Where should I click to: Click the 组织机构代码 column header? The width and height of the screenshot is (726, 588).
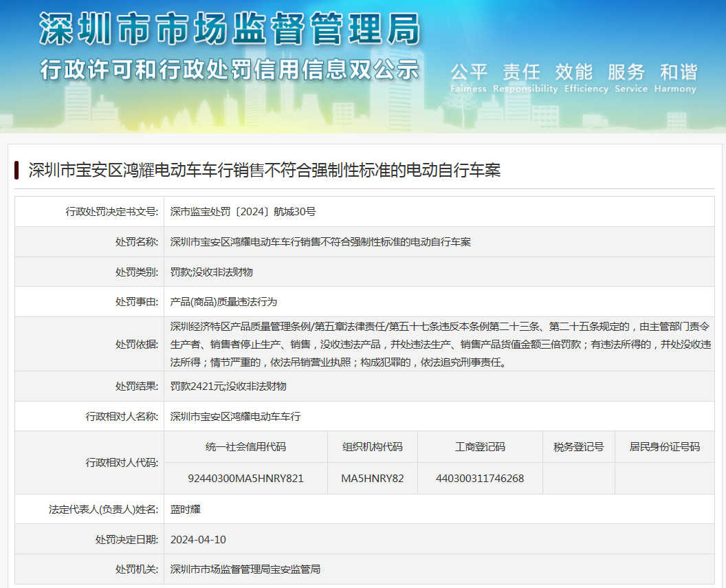tap(373, 447)
